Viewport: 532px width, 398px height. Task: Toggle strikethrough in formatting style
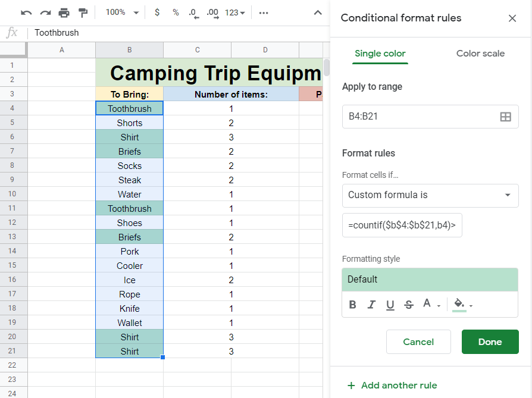[409, 304]
